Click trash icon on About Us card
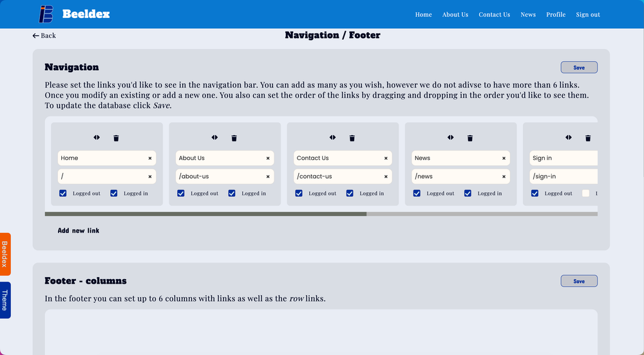Viewport: 644px width, 355px height. pyautogui.click(x=234, y=138)
